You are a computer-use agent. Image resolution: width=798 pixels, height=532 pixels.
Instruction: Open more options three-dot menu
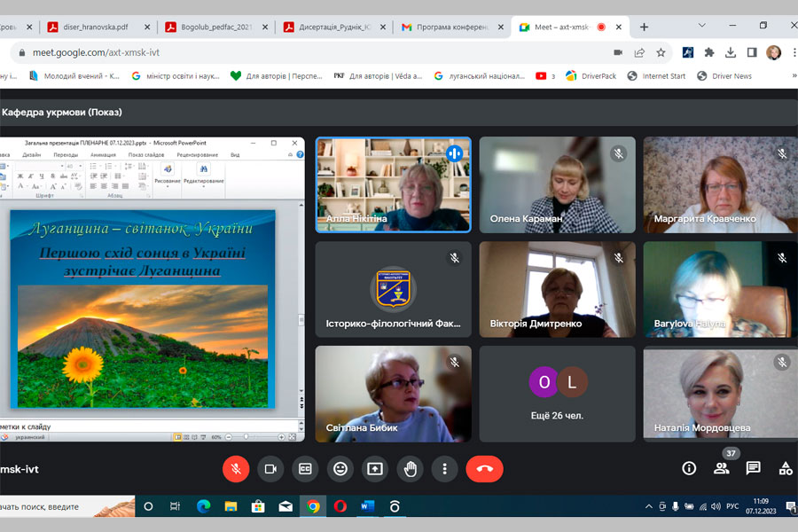coord(444,468)
